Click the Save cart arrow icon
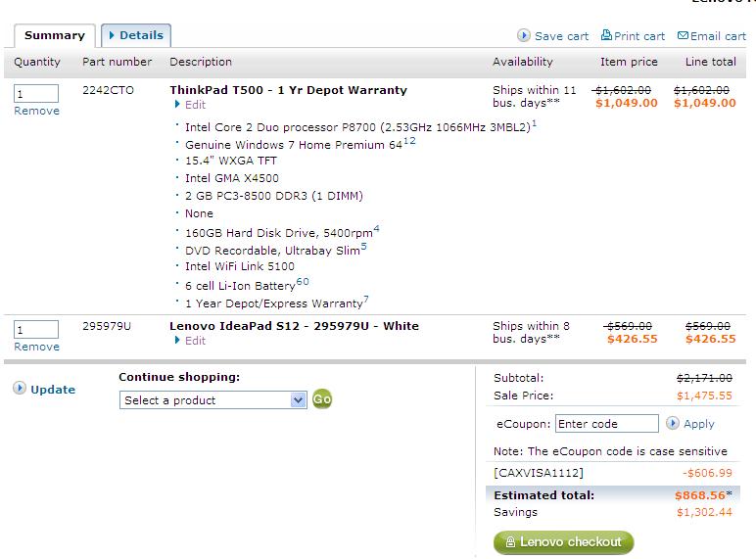Image resolution: width=756 pixels, height=559 pixels. (524, 35)
